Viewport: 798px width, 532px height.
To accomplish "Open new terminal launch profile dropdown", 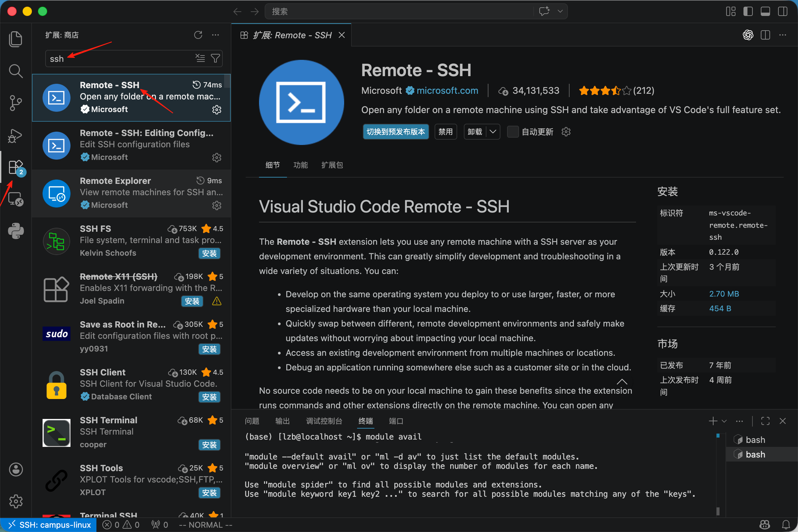I will tap(724, 421).
